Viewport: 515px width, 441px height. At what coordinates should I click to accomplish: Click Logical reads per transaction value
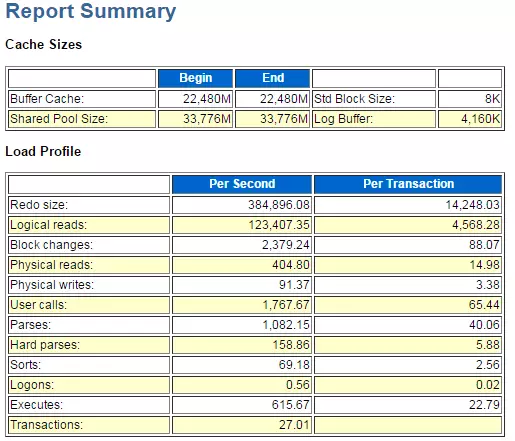pos(476,225)
